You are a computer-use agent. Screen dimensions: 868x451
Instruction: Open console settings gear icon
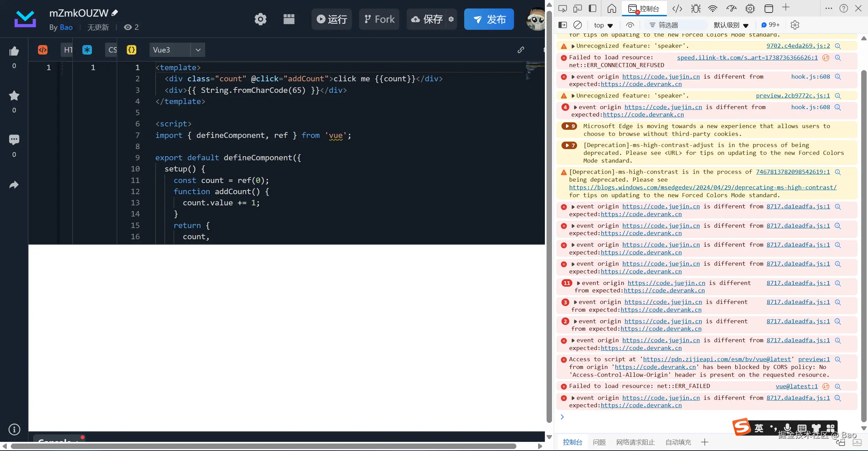(795, 25)
